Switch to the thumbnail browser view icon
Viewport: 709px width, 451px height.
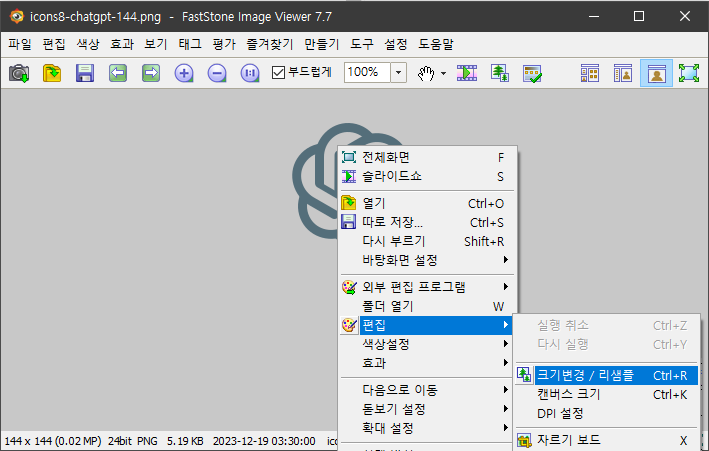(x=590, y=73)
